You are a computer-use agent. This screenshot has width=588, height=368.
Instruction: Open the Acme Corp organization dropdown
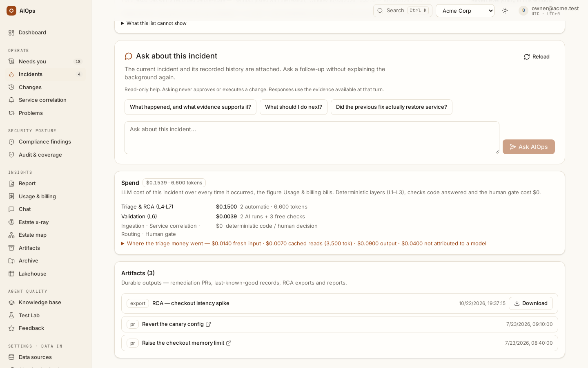[x=465, y=11]
